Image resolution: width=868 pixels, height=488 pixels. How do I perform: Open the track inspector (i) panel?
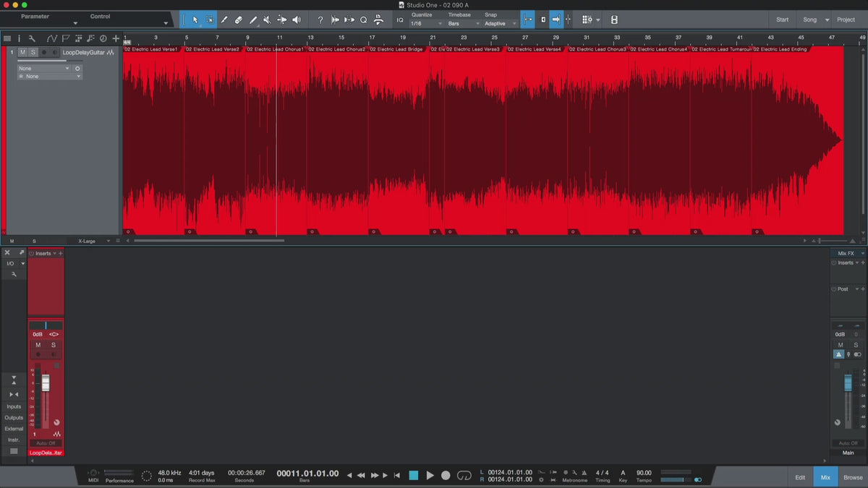click(x=20, y=38)
